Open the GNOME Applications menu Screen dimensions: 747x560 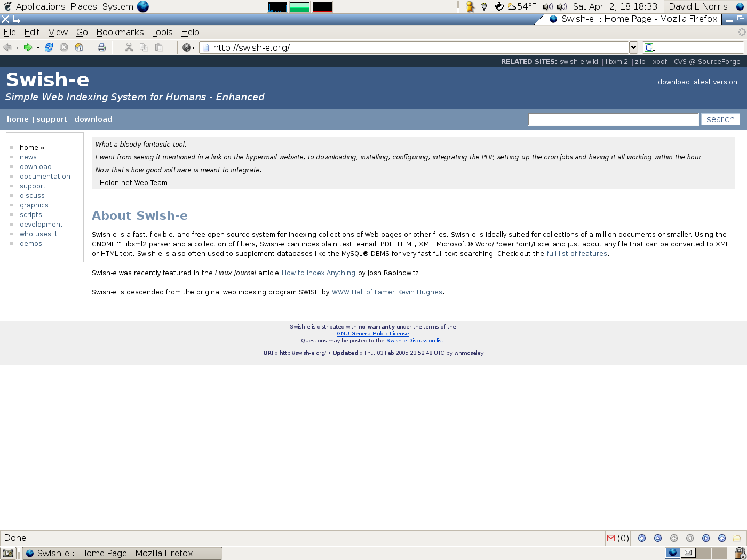click(x=41, y=6)
